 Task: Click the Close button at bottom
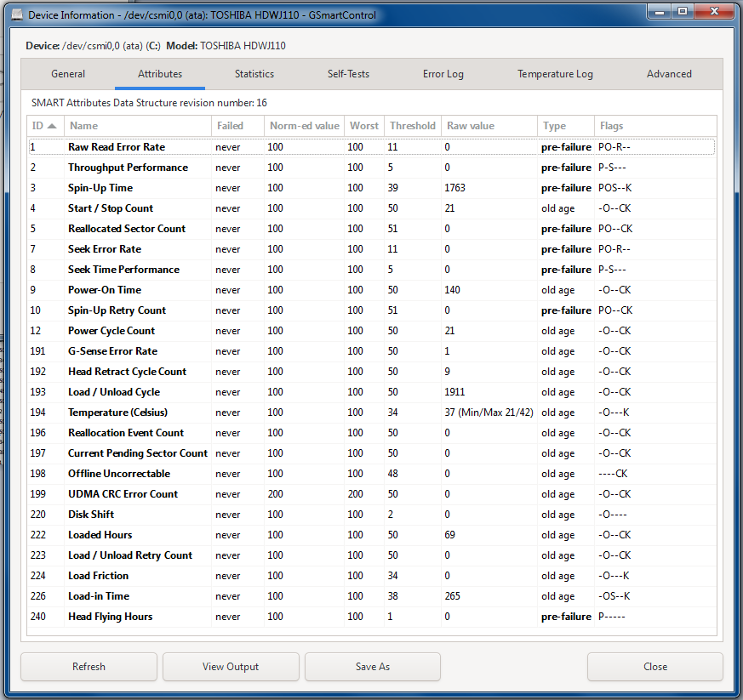pyautogui.click(x=655, y=666)
